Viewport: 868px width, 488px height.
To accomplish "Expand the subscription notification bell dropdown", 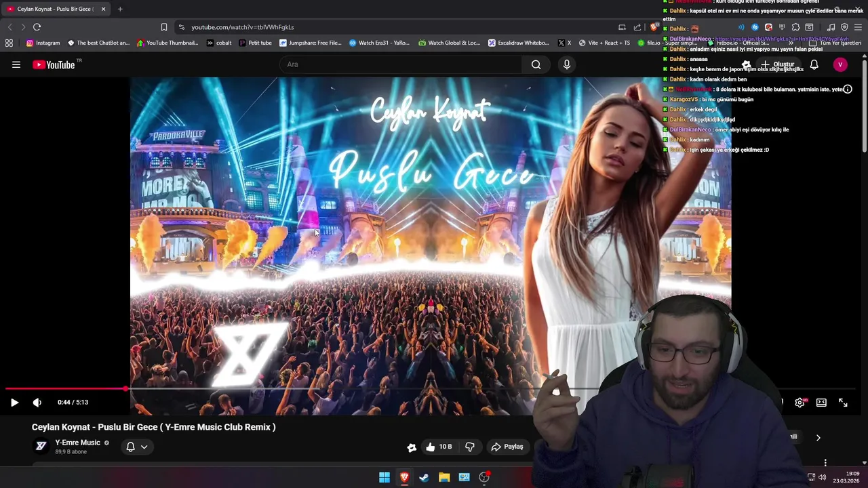I will (136, 447).
